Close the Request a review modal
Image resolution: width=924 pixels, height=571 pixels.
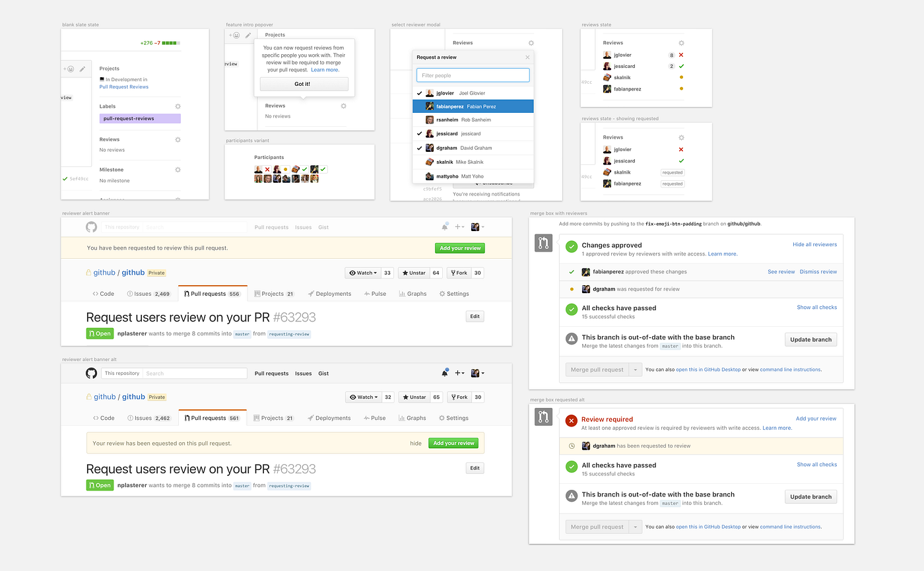(x=527, y=57)
